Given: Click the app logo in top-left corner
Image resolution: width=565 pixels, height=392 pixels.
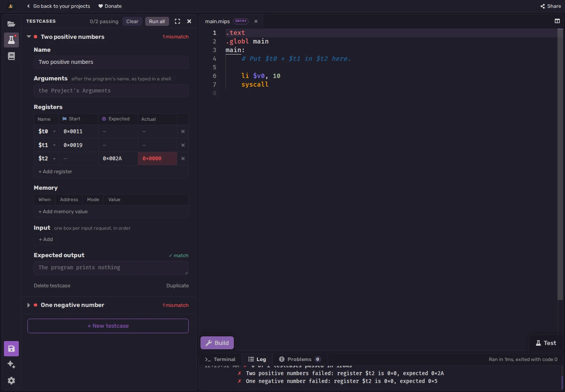Looking at the screenshot, I should coord(11,6).
